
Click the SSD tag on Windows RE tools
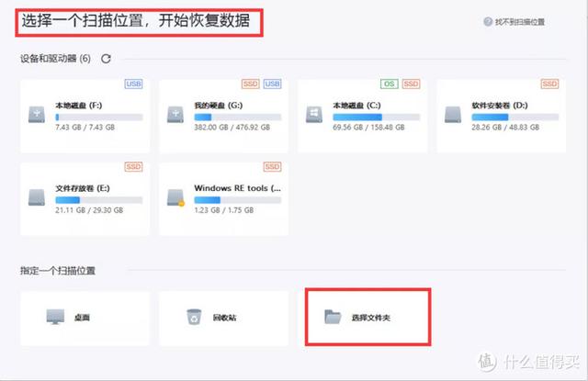click(272, 167)
